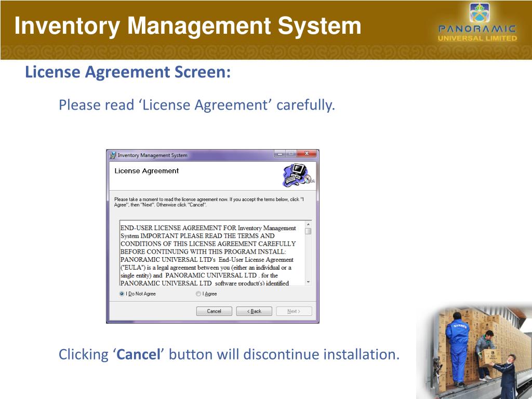Click the bold word 'Cancel' in bottom sentence
Viewport: 532px width, 399px height.
[x=138, y=354]
